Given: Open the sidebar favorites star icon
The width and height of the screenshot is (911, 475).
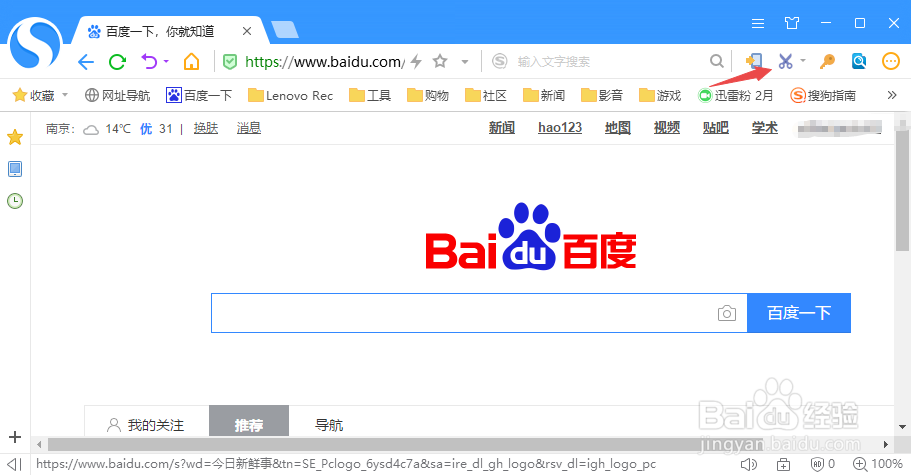Looking at the screenshot, I should click(x=15, y=137).
